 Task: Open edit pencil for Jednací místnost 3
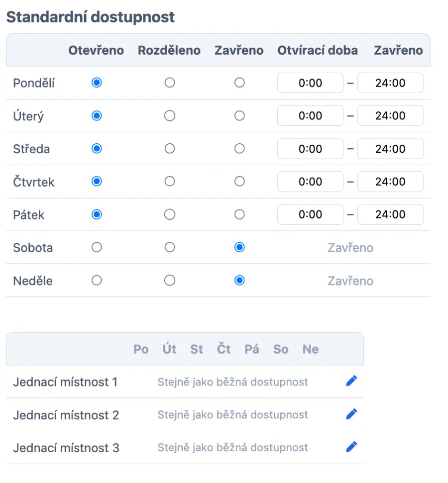(351, 447)
